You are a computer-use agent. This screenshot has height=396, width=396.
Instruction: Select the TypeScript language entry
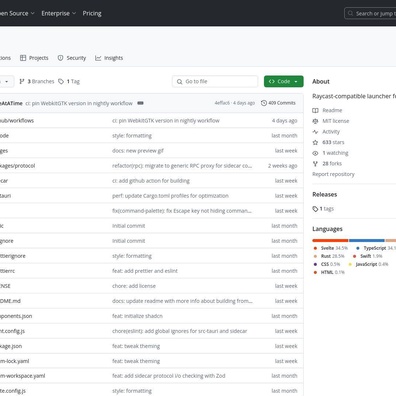pos(376,248)
